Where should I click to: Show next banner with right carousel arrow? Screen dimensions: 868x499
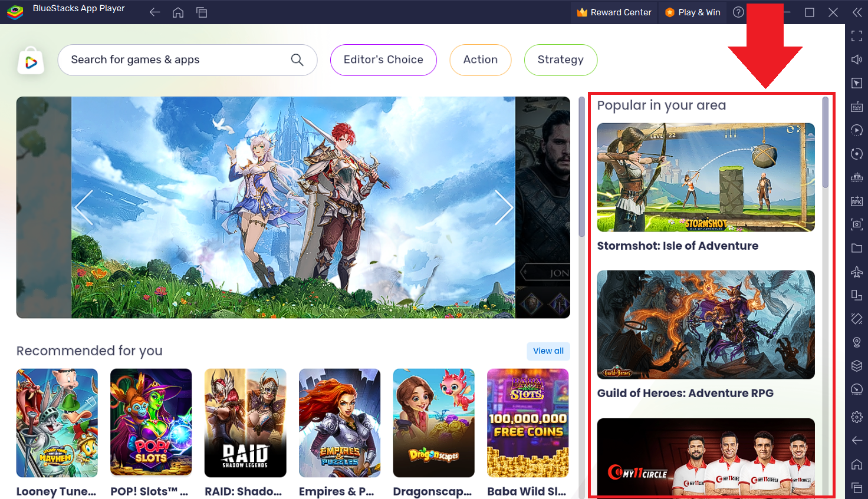click(x=504, y=207)
